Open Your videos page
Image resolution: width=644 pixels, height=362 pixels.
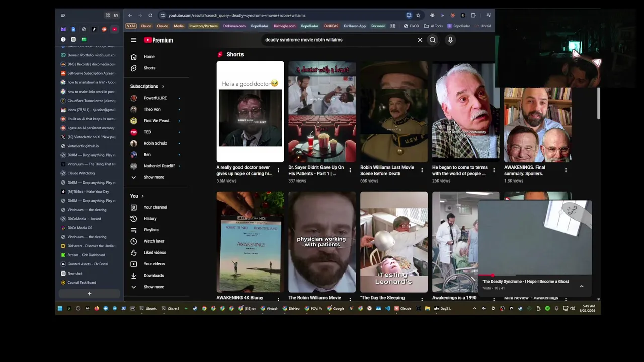click(x=154, y=264)
